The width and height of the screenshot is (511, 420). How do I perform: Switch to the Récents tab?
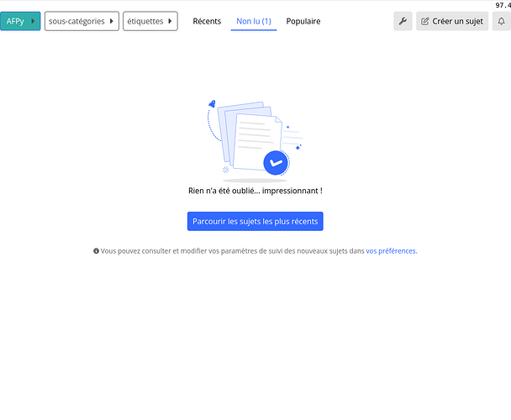[207, 21]
